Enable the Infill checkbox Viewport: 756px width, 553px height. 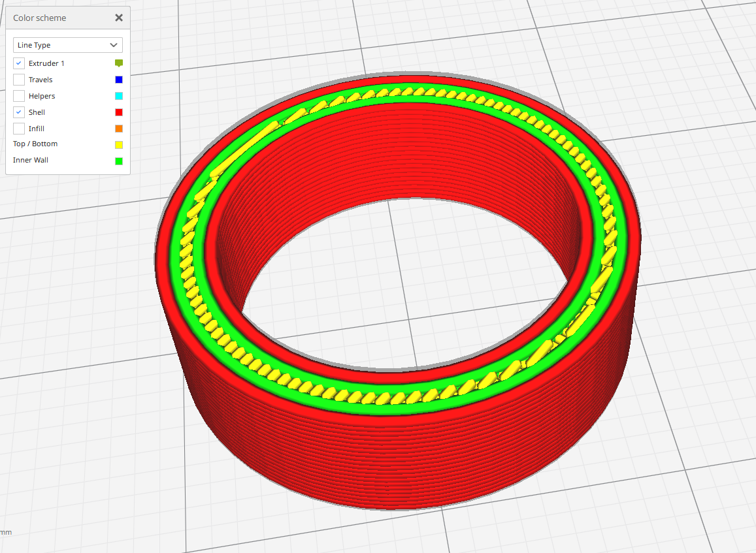point(19,129)
